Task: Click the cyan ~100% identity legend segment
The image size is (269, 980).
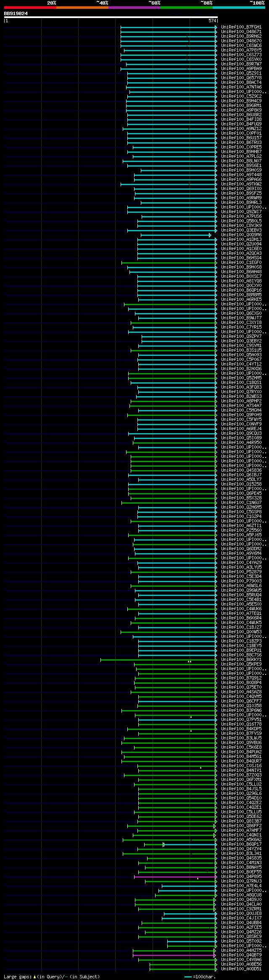Action: (x=239, y=8)
